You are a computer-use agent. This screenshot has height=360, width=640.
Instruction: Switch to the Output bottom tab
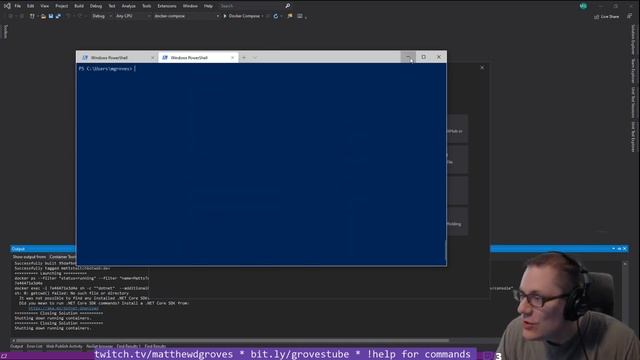[17, 346]
